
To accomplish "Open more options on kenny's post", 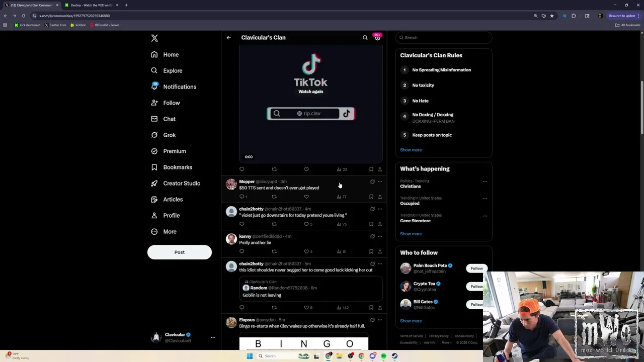I will [380, 236].
